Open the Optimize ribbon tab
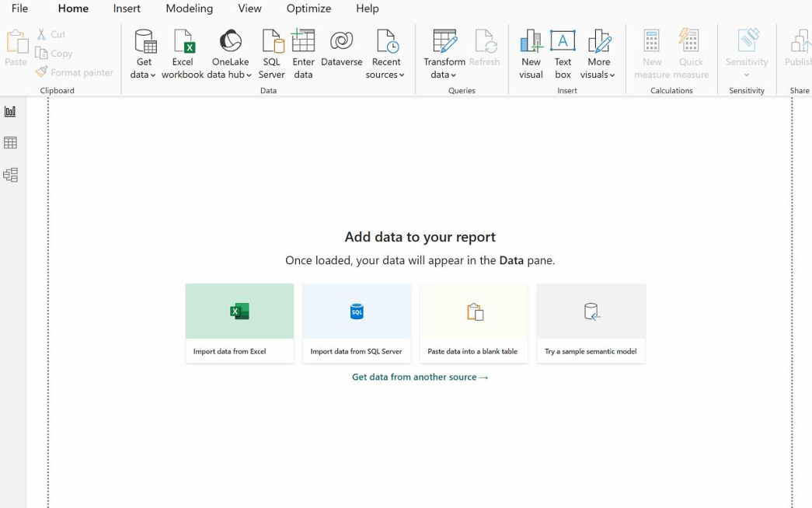The image size is (812, 508). [x=308, y=9]
